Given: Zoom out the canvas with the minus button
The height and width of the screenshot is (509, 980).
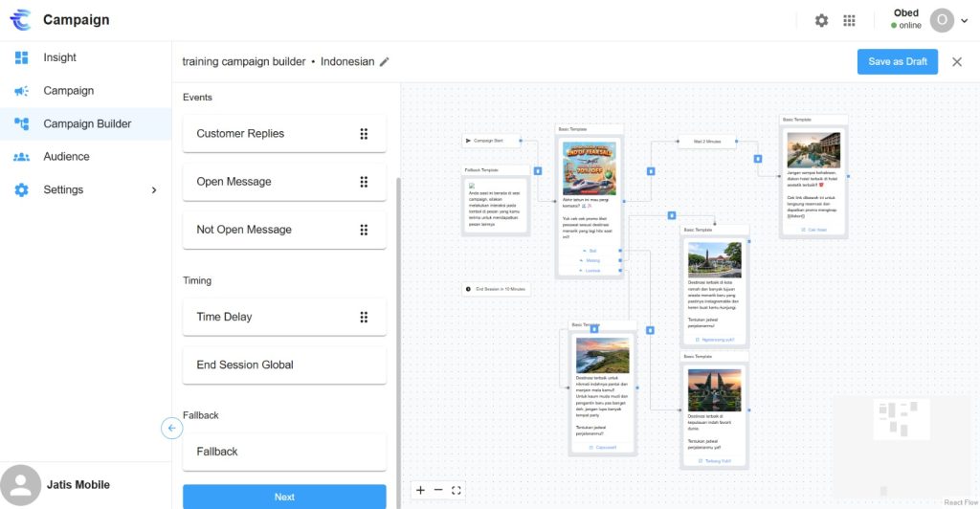Looking at the screenshot, I should click(438, 490).
